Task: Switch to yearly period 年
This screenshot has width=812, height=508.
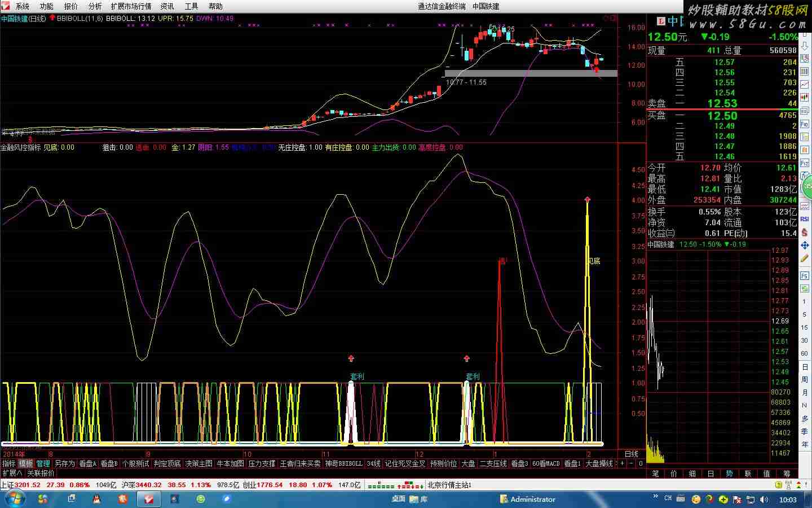Action: 805,444
